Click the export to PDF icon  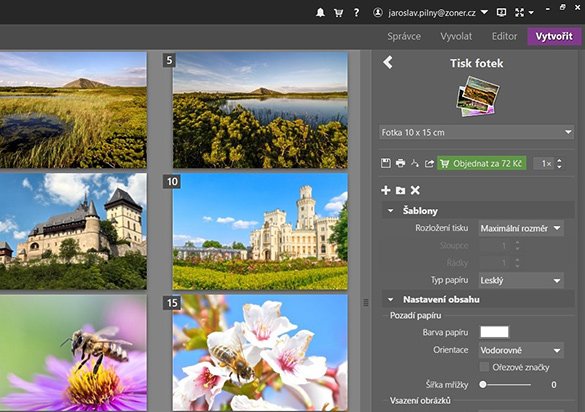pyautogui.click(x=415, y=163)
